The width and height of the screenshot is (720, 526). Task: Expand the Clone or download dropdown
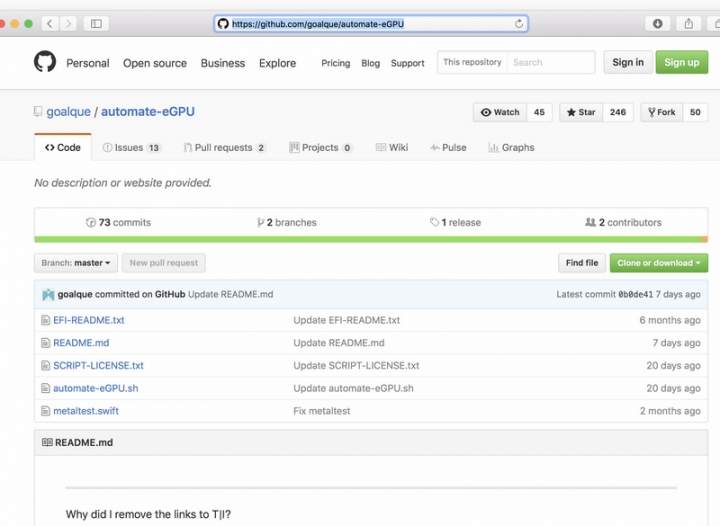[x=658, y=263]
